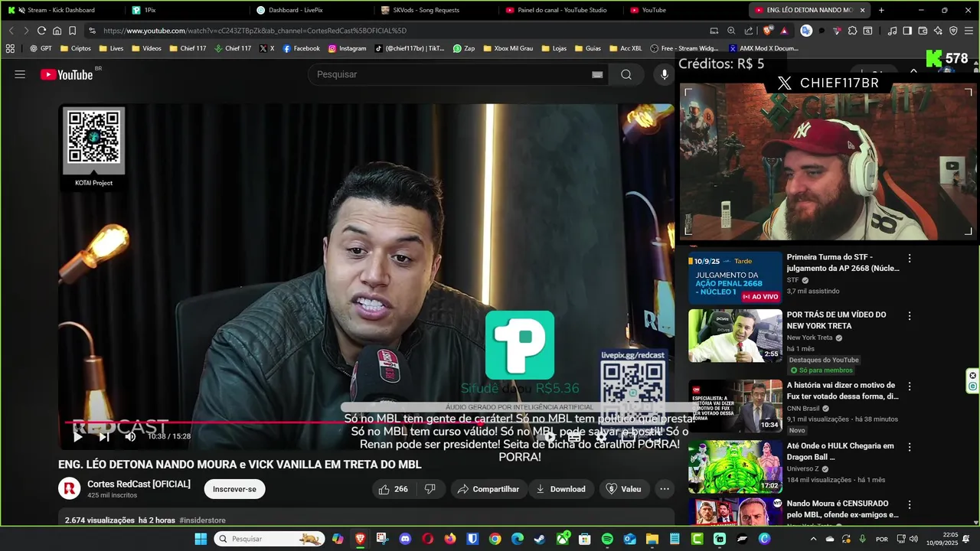The width and height of the screenshot is (980, 551).
Task: Open options for Nando Moura CENSURADO video
Action: point(910,505)
